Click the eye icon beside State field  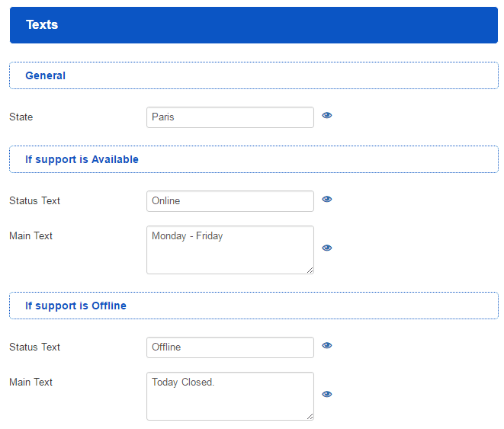pyautogui.click(x=327, y=116)
